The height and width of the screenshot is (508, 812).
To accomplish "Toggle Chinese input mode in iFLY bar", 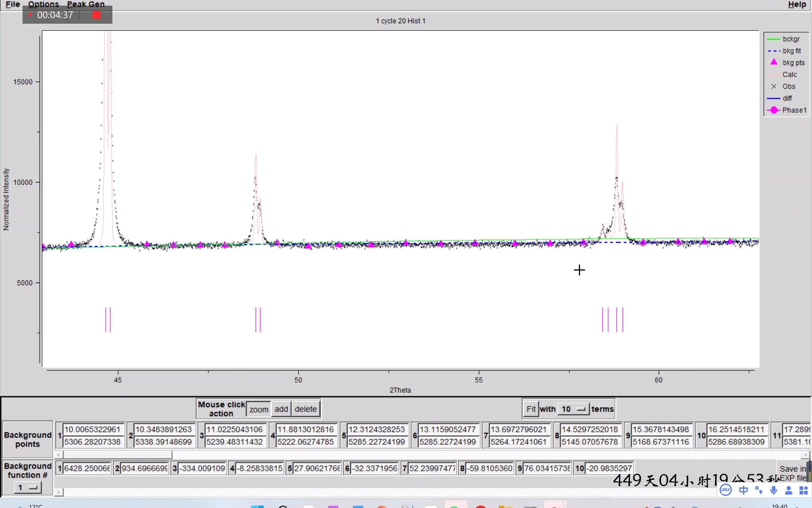I will (743, 490).
